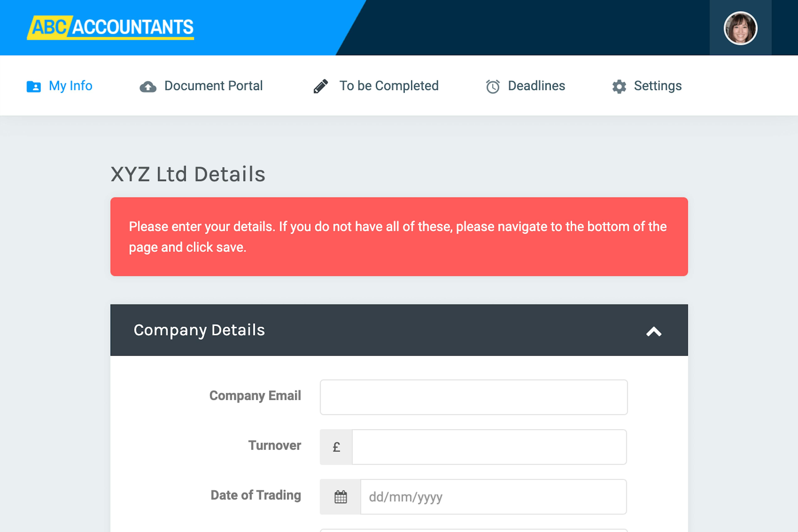Click the alarm clock icon for Deadlines

click(493, 86)
